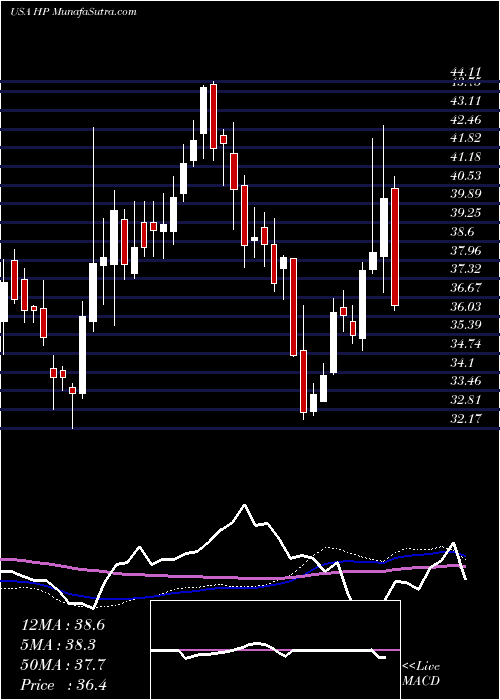
Task: Click the tall red candlestick at the chart peak
Action: point(213,116)
